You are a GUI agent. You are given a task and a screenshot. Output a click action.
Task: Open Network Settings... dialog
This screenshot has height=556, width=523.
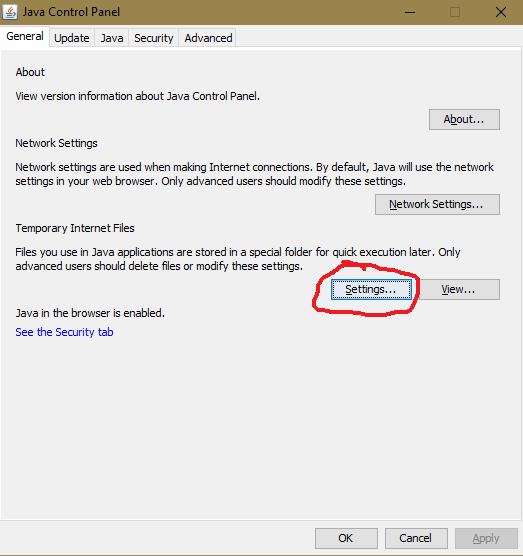click(437, 204)
